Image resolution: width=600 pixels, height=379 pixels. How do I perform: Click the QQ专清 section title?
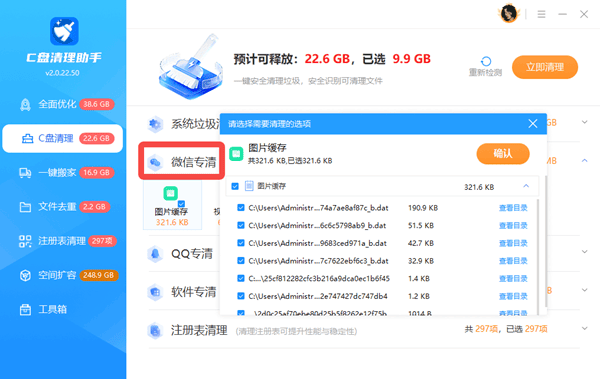[x=192, y=254]
